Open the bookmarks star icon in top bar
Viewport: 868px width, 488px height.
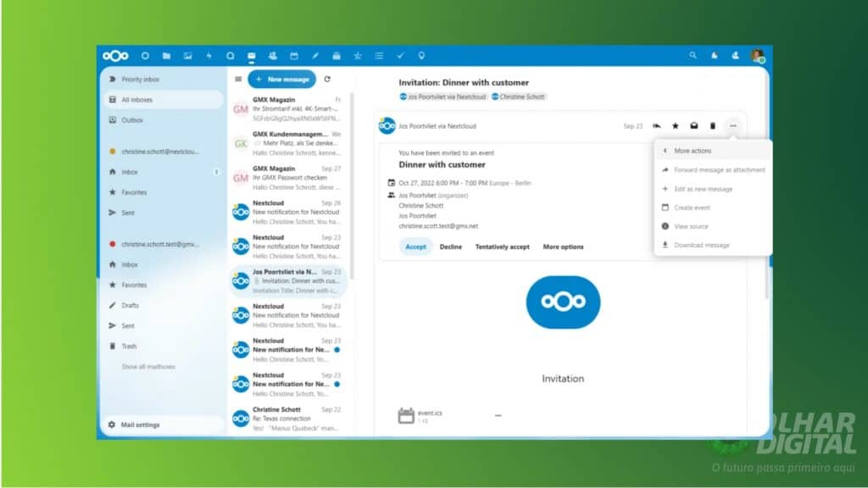pyautogui.click(x=358, y=56)
